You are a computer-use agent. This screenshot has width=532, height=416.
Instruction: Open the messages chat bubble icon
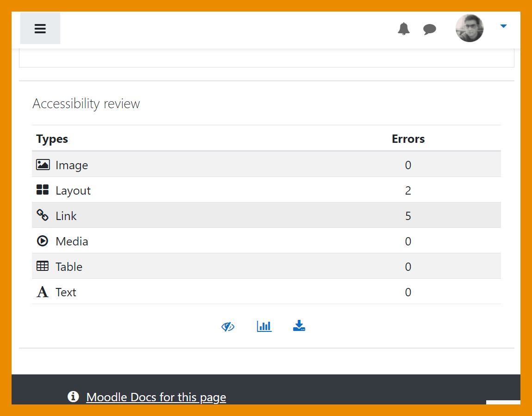pos(429,30)
